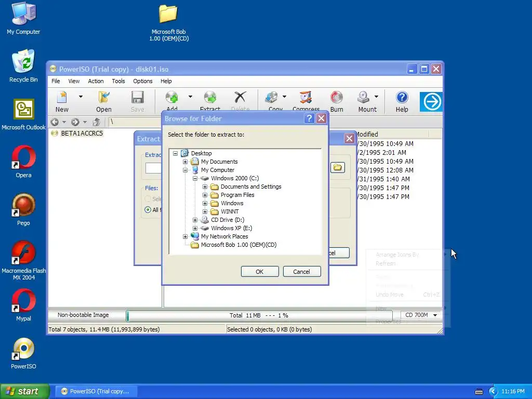Open the Action menu
This screenshot has width=532, height=399.
click(x=96, y=81)
